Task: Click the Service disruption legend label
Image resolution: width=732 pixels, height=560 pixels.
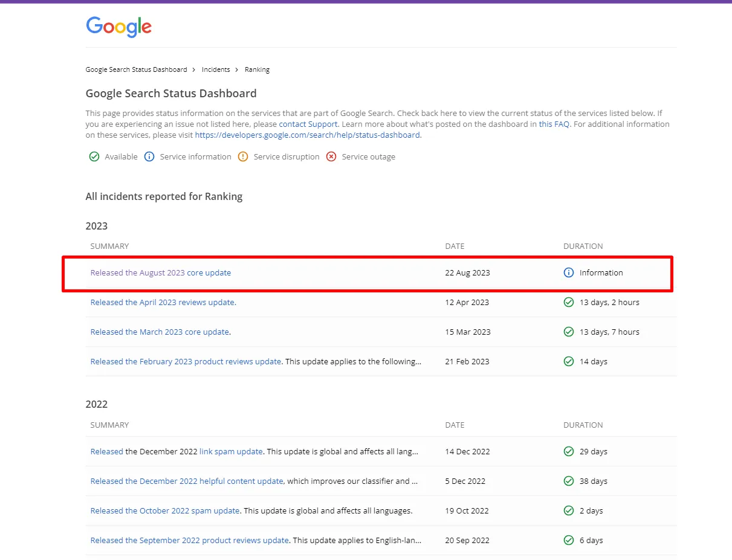Action: click(x=287, y=156)
